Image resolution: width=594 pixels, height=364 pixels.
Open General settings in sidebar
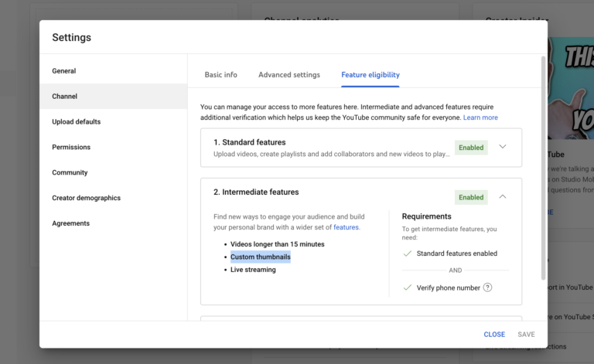[64, 71]
